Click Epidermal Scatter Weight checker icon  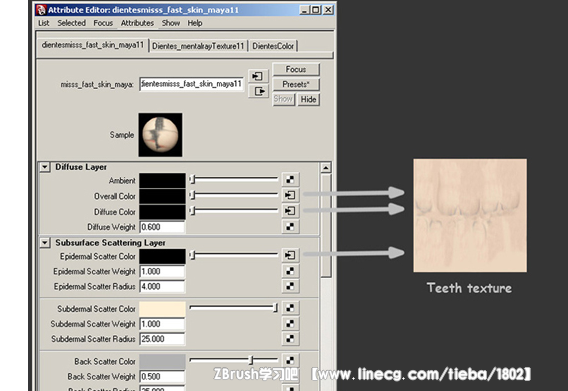click(x=290, y=271)
